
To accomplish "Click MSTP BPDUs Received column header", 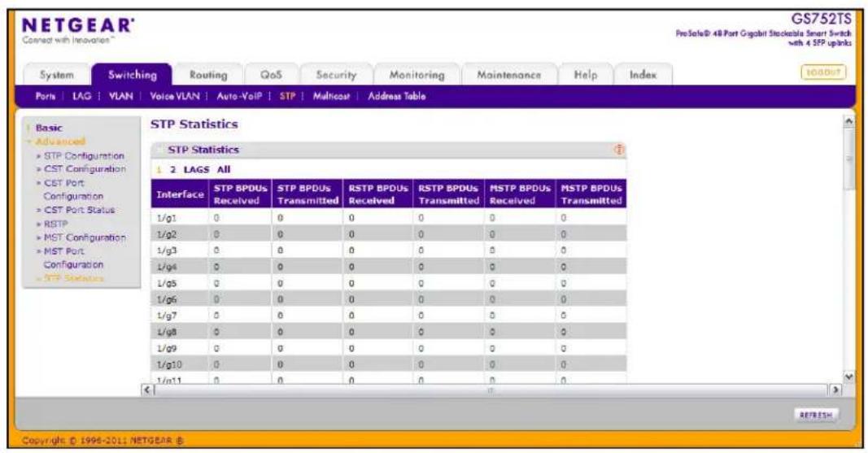I will pos(520,194).
